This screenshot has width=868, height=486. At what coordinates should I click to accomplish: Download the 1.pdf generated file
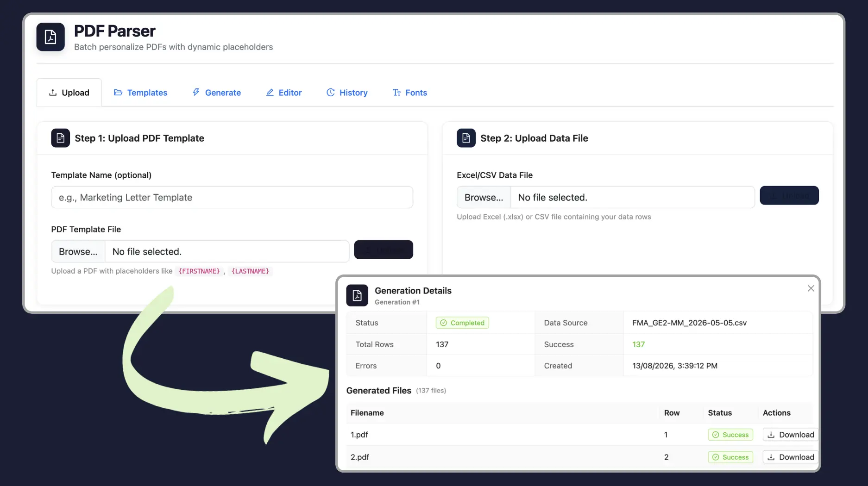point(791,435)
